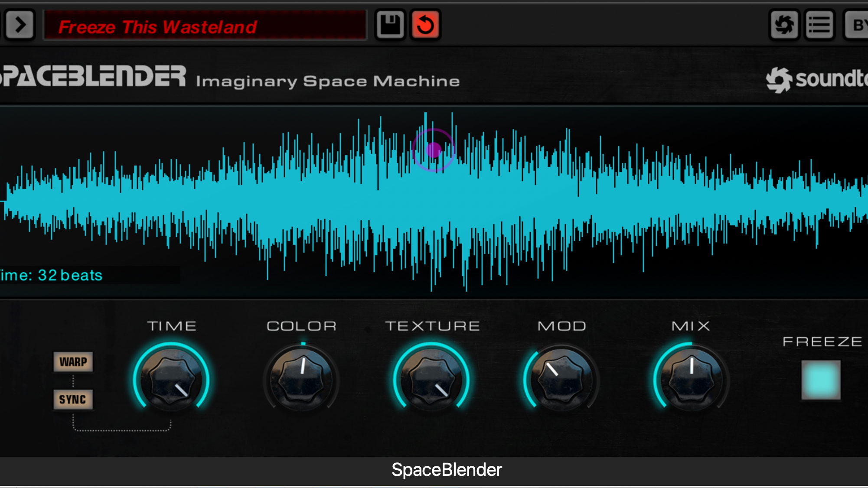868x488 pixels.
Task: Click the COLOR knob
Action: pyautogui.click(x=302, y=379)
